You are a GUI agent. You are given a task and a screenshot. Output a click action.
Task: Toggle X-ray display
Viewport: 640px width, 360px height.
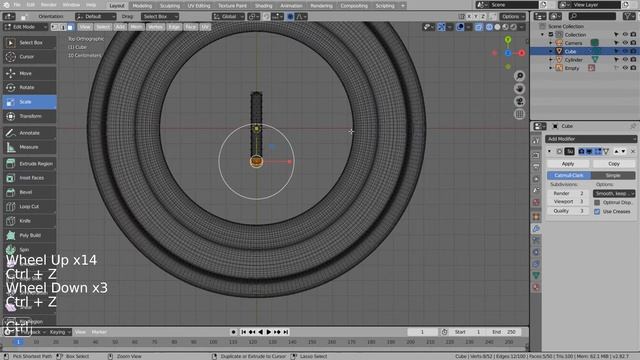point(478,27)
